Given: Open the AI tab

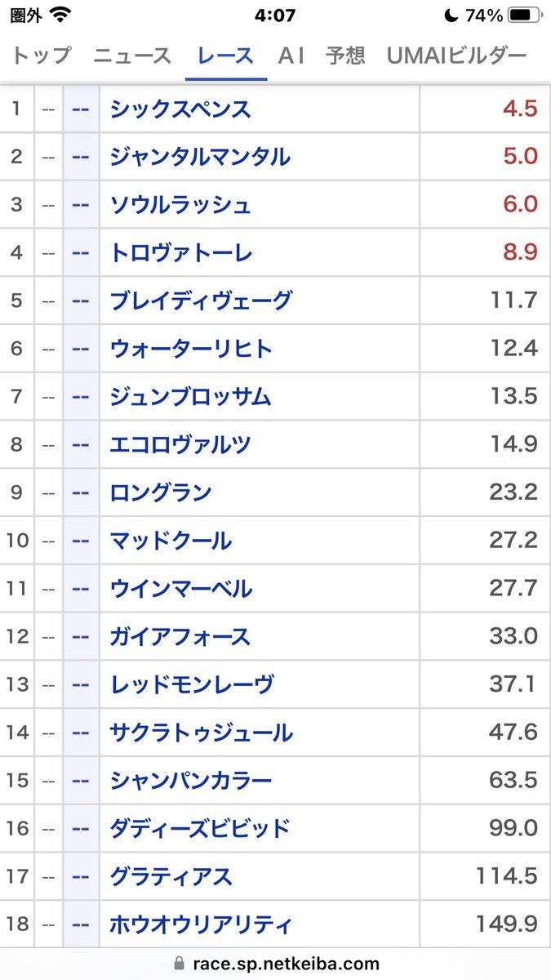Looking at the screenshot, I should [291, 56].
